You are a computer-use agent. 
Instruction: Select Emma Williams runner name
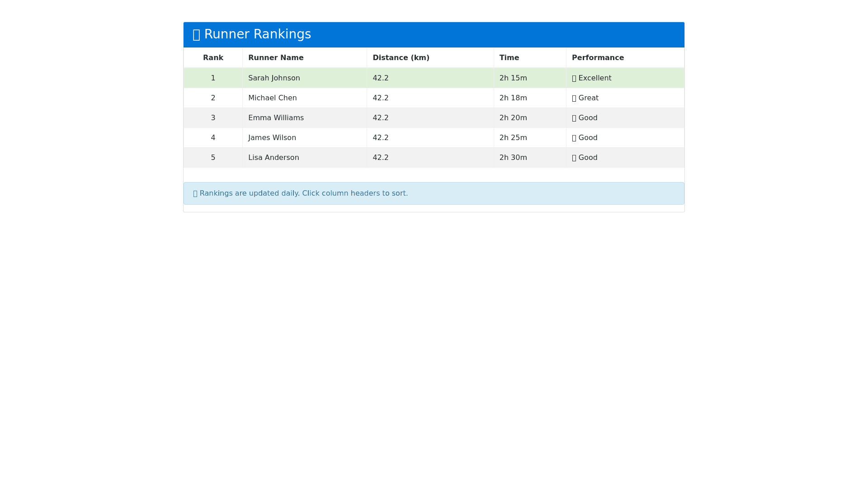[276, 118]
